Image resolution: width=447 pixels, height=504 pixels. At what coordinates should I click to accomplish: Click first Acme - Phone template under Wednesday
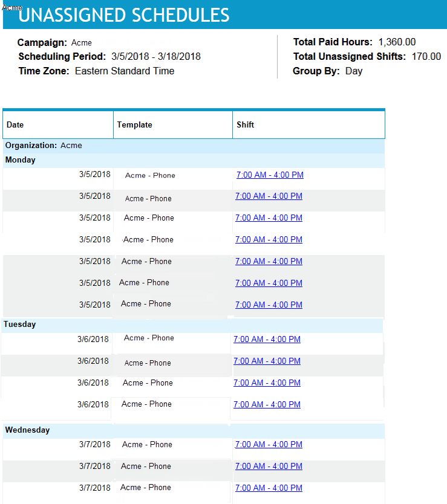(147, 445)
